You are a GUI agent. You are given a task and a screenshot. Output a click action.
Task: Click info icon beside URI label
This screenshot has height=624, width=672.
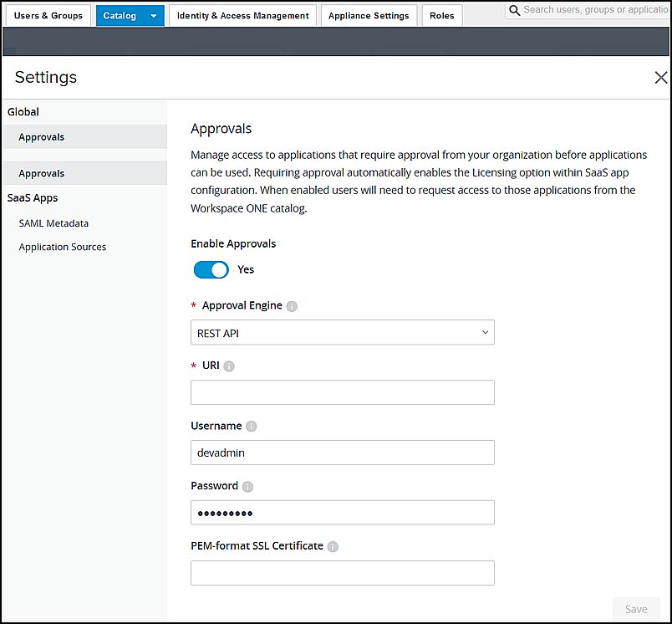tap(229, 366)
